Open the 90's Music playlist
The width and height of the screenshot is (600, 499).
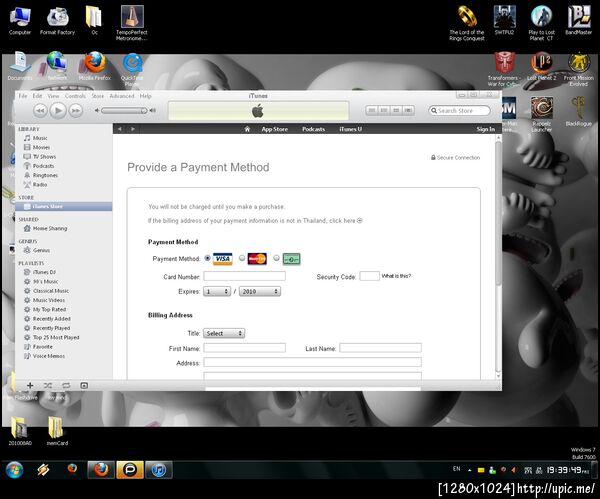(x=46, y=282)
